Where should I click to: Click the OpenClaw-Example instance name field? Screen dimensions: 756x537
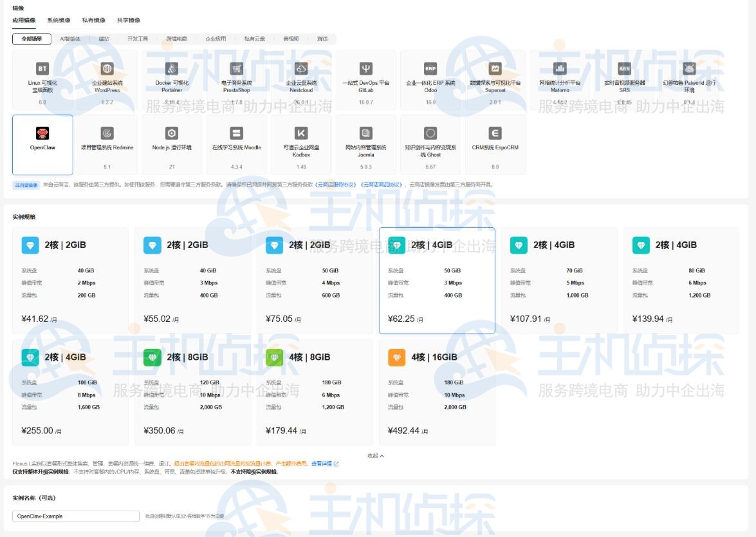tap(74, 516)
